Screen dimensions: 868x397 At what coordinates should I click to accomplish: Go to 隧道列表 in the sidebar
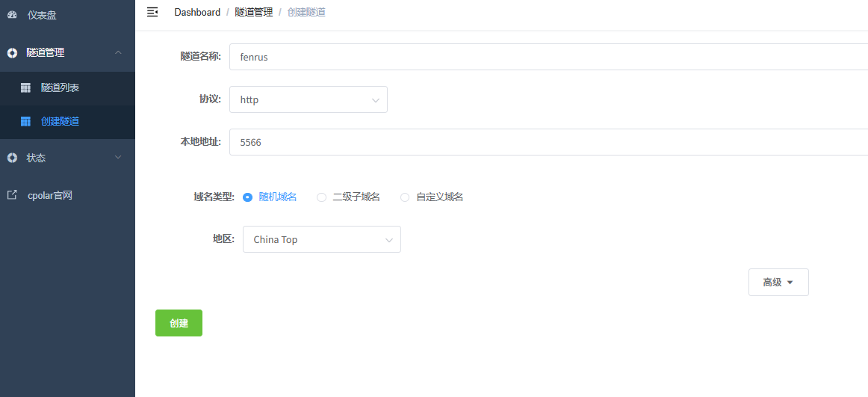click(x=60, y=88)
